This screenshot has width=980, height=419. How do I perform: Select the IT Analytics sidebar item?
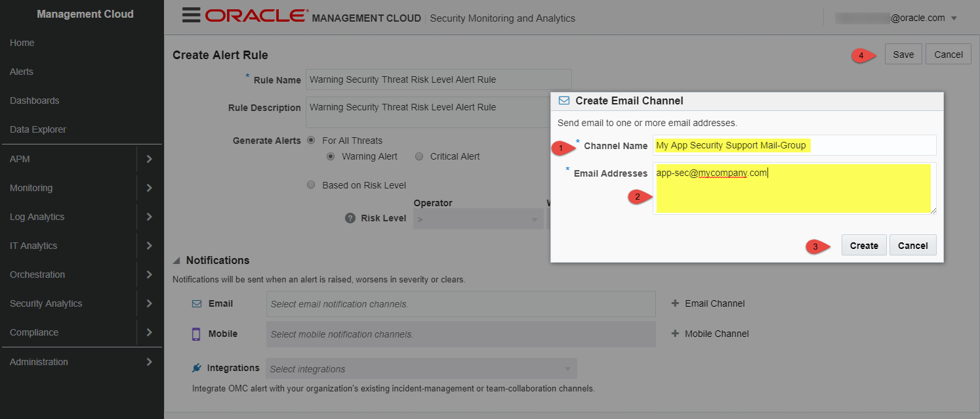33,246
